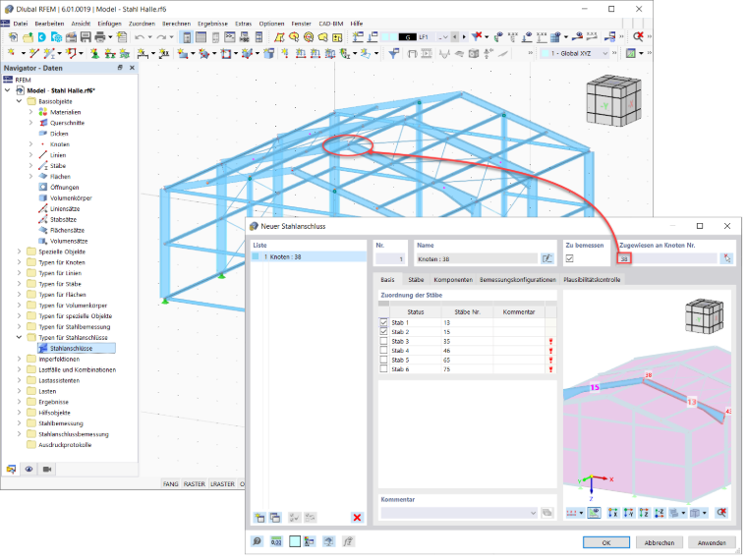
Task: Click the new line tool icon
Action: click(x=33, y=53)
